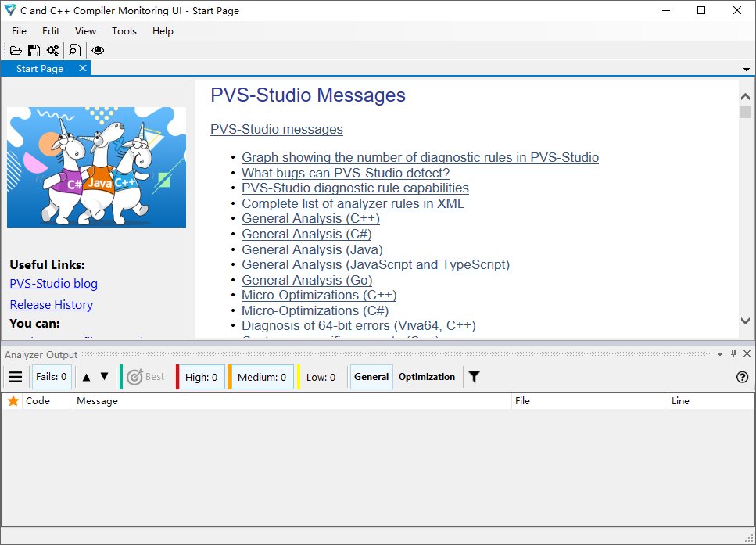Open help via the question mark icon
This screenshot has width=756, height=545.
(x=743, y=377)
